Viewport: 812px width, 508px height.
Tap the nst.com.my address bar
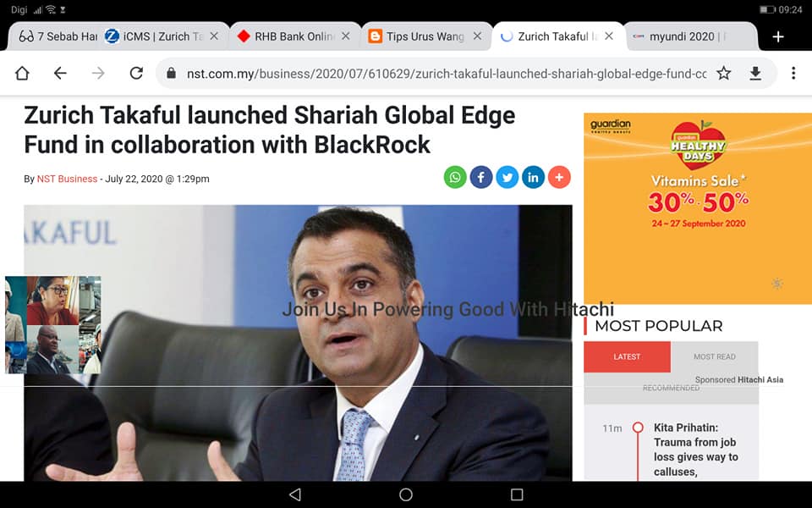click(x=447, y=74)
